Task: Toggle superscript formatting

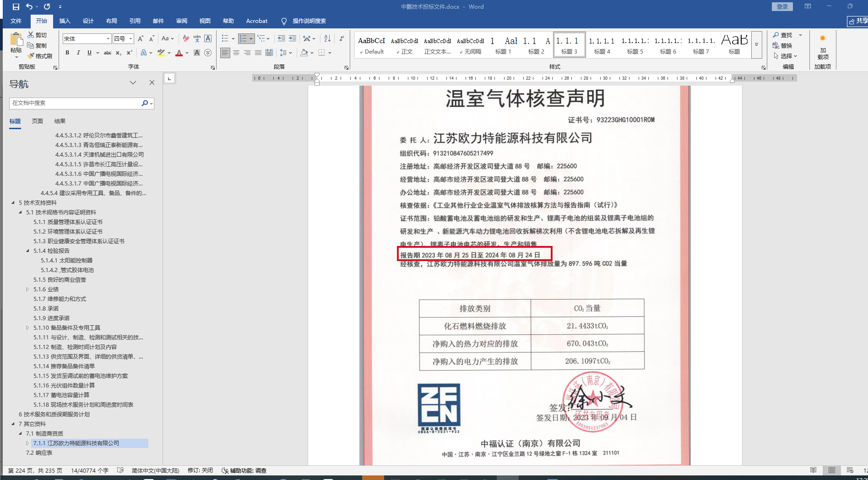Action: (130, 53)
